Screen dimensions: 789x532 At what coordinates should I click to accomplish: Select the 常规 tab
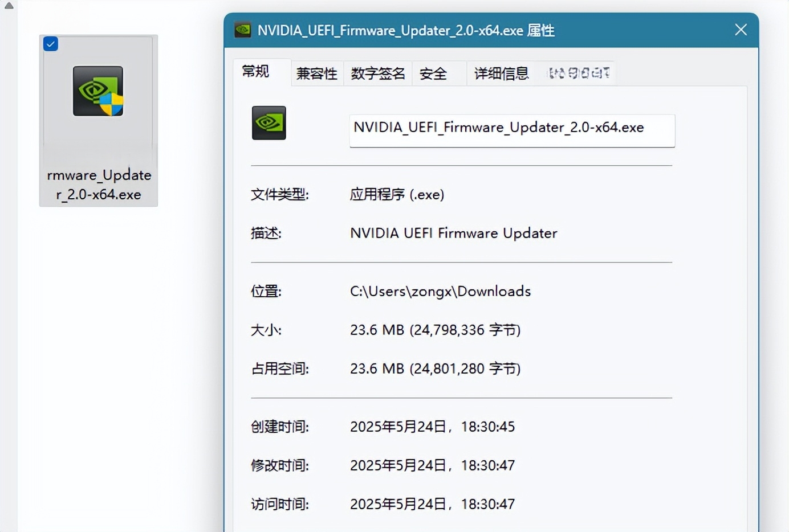click(x=262, y=72)
